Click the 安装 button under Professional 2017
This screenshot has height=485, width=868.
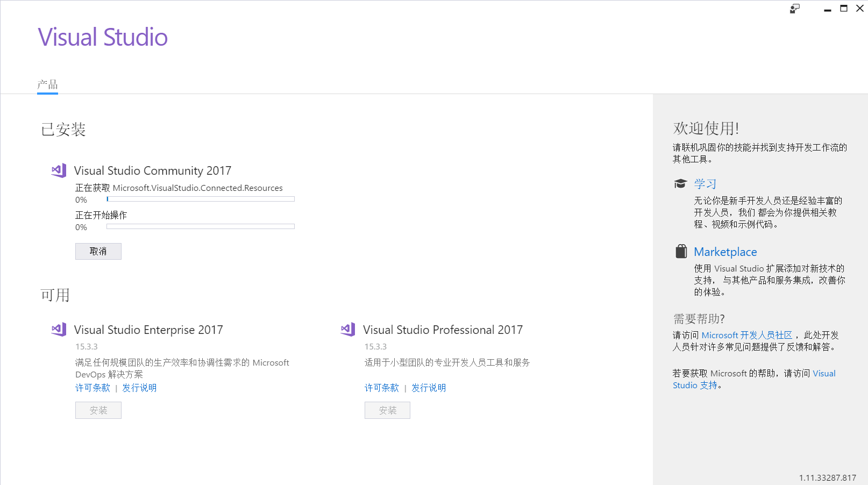pos(387,410)
